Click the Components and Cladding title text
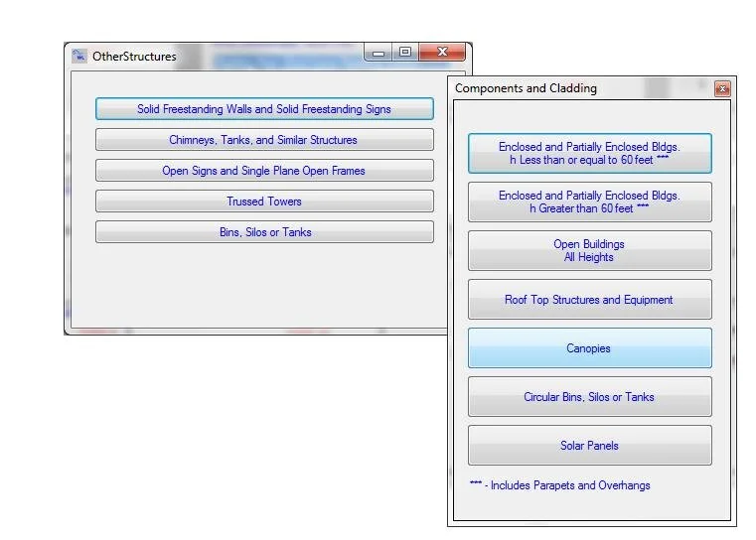The height and width of the screenshot is (540, 756). tap(526, 88)
